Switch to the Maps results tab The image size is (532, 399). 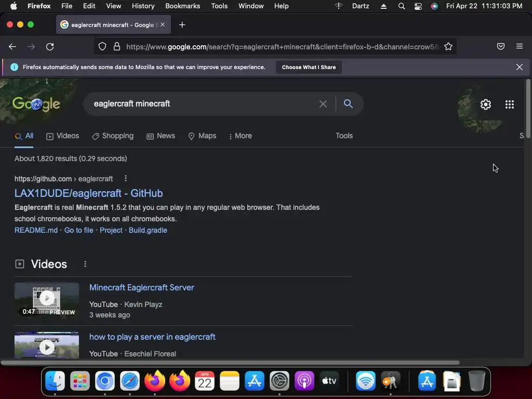click(202, 136)
